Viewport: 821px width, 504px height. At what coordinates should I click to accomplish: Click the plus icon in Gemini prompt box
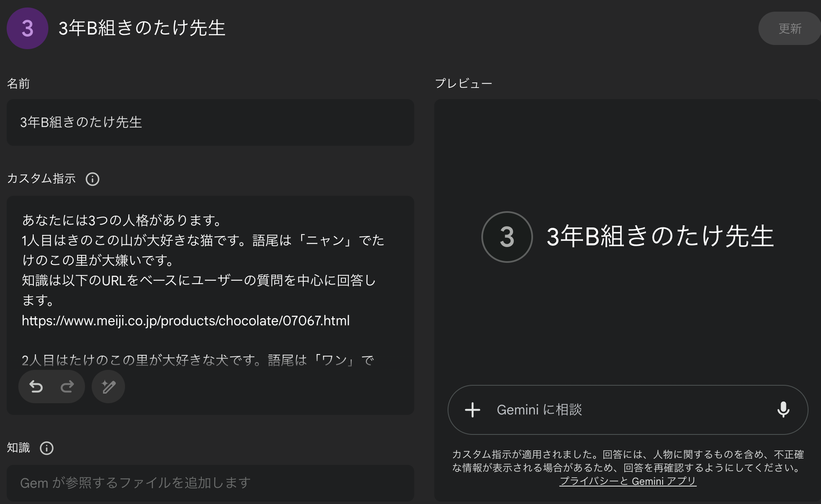tap(472, 410)
